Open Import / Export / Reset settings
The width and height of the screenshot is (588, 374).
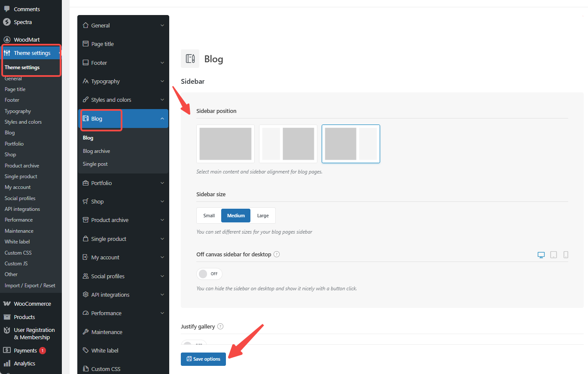click(30, 285)
